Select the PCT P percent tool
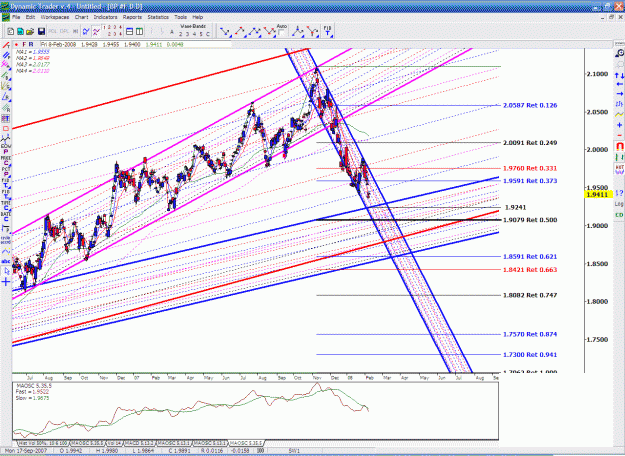Image resolution: width=625 pixels, height=456 pixels. [x=6, y=172]
